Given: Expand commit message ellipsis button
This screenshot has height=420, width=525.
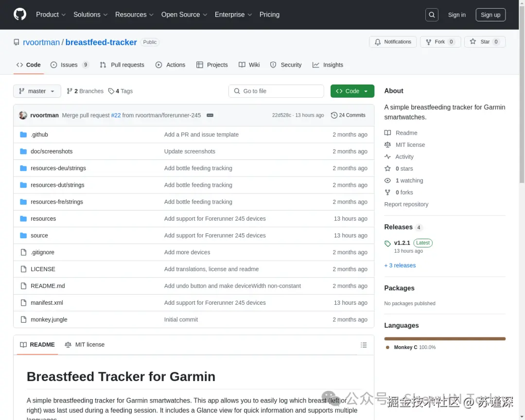Looking at the screenshot, I should coord(210,115).
